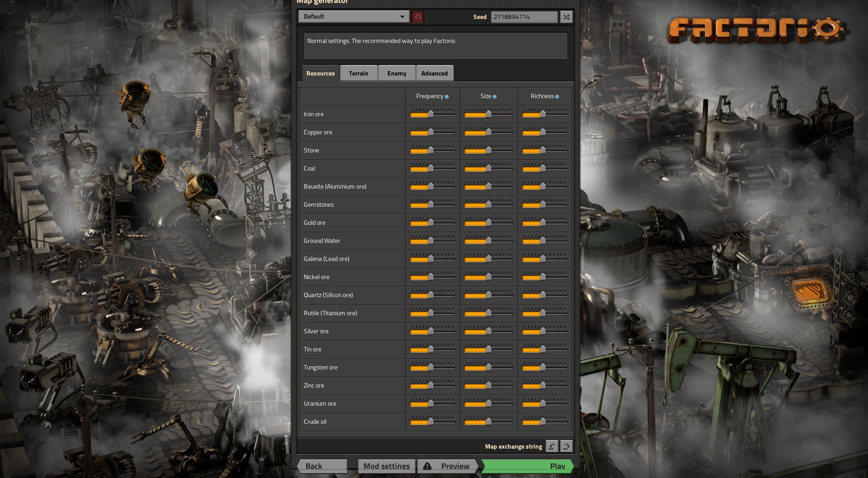The image size is (868, 478).
Task: Click the Coal row label
Action: pyautogui.click(x=309, y=169)
